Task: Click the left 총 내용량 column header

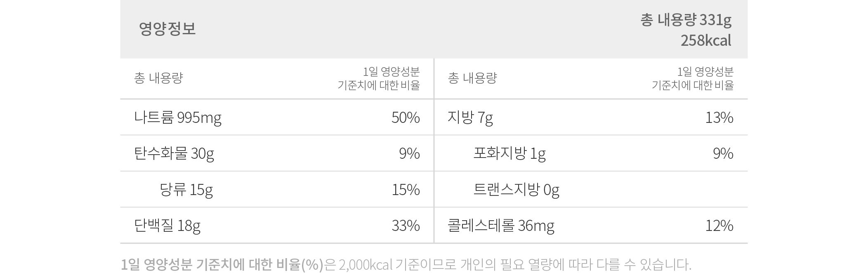Action: tap(158, 78)
